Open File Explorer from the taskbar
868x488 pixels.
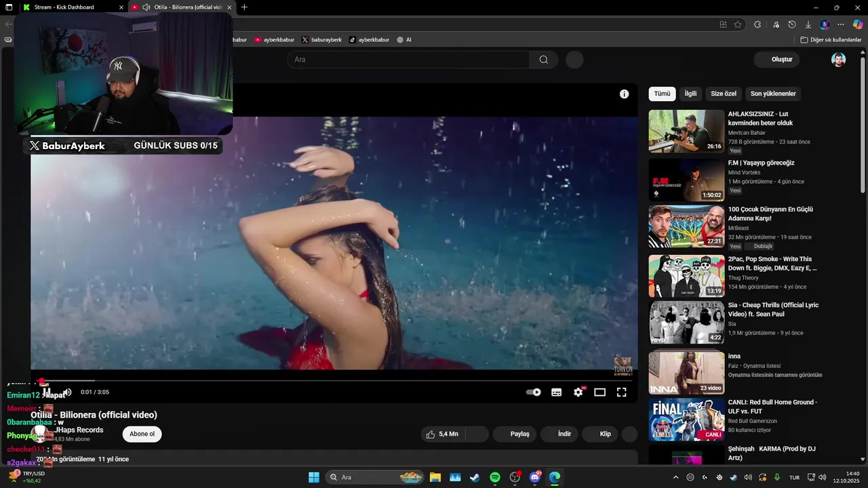coord(435,477)
